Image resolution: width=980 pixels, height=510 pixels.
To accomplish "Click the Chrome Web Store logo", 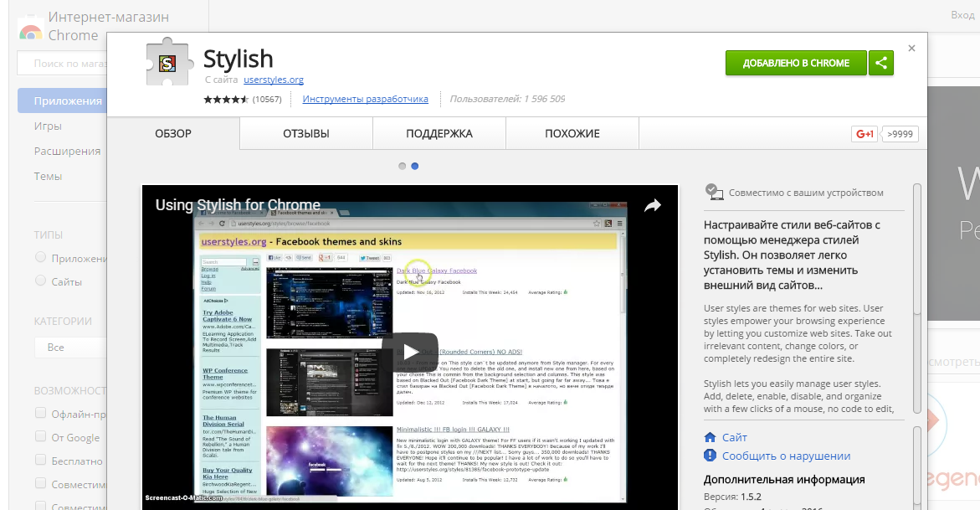I will tap(31, 32).
